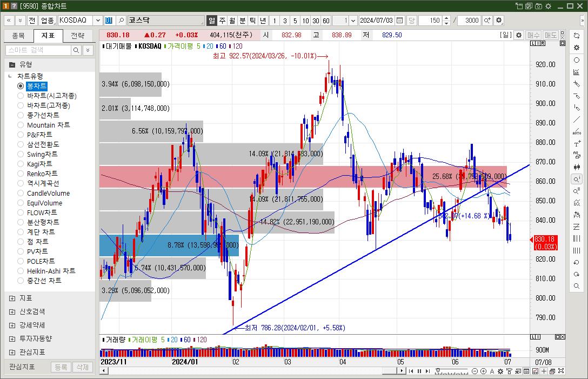The height and width of the screenshot is (379, 588).
Task: Click the help question mark icon
Action: tap(14, 6)
